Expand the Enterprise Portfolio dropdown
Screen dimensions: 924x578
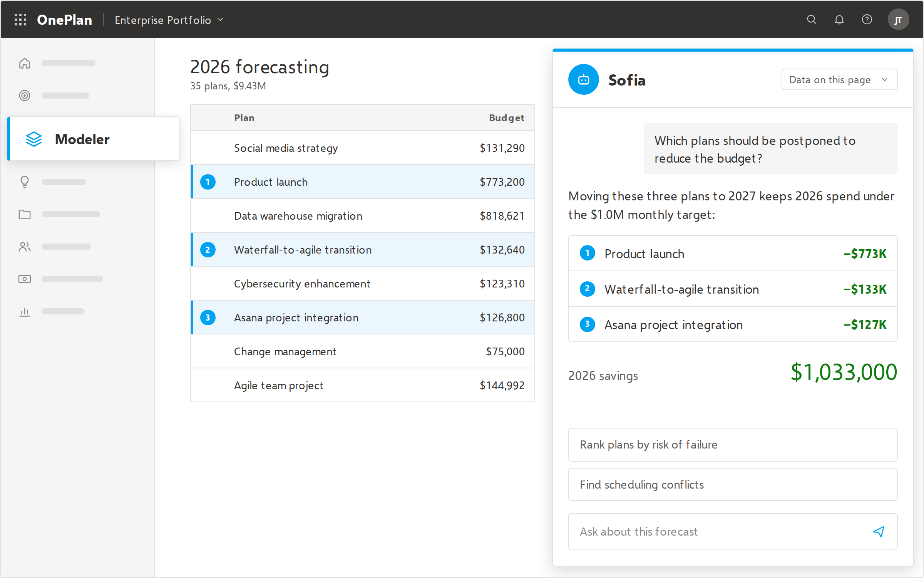click(x=169, y=20)
